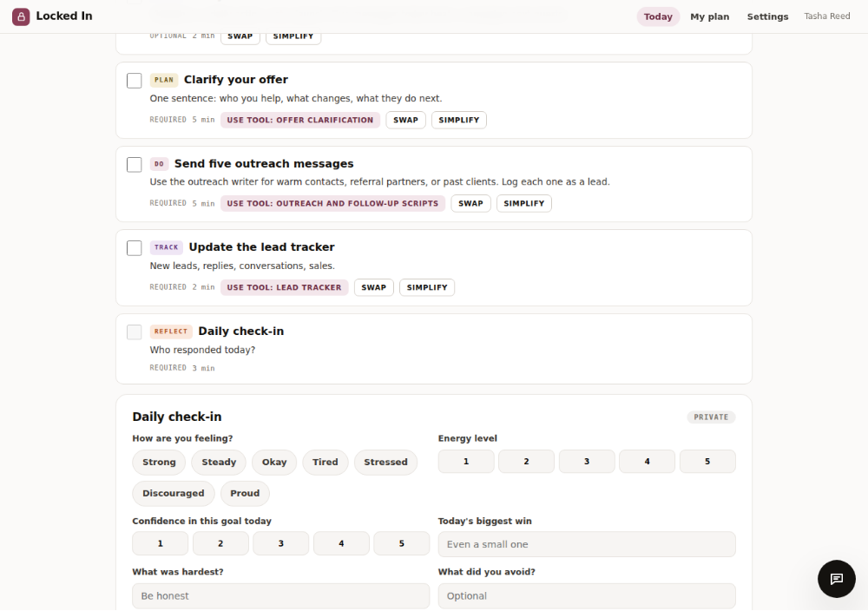Click the Update the lead tracker title
The height and width of the screenshot is (611, 868).
[261, 247]
